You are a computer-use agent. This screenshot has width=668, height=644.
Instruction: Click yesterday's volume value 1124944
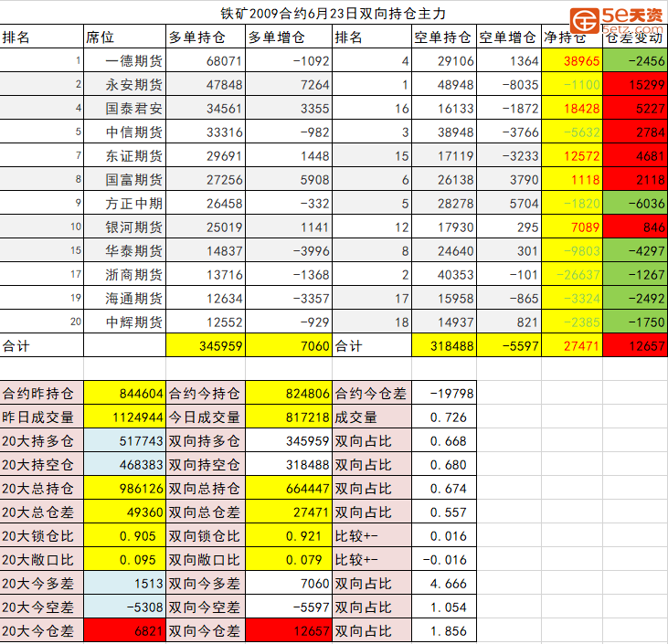[x=124, y=417]
